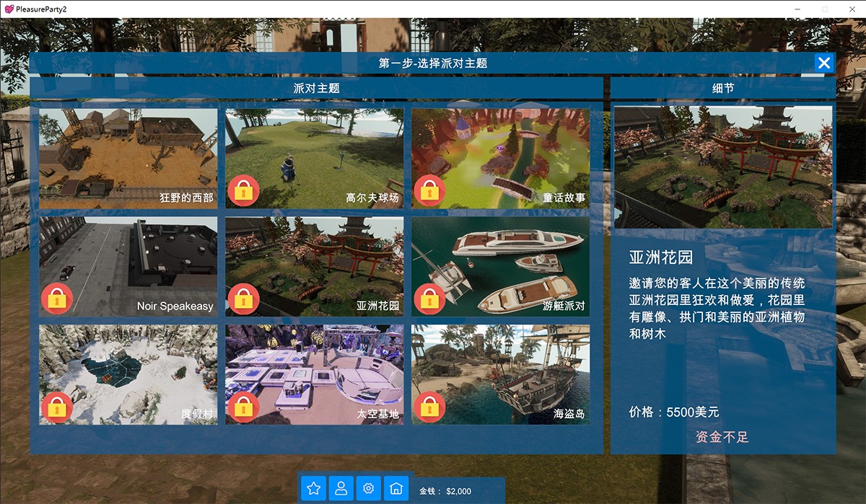This screenshot has height=504, width=866.
Task: Go home using the house icon
Action: (396, 488)
